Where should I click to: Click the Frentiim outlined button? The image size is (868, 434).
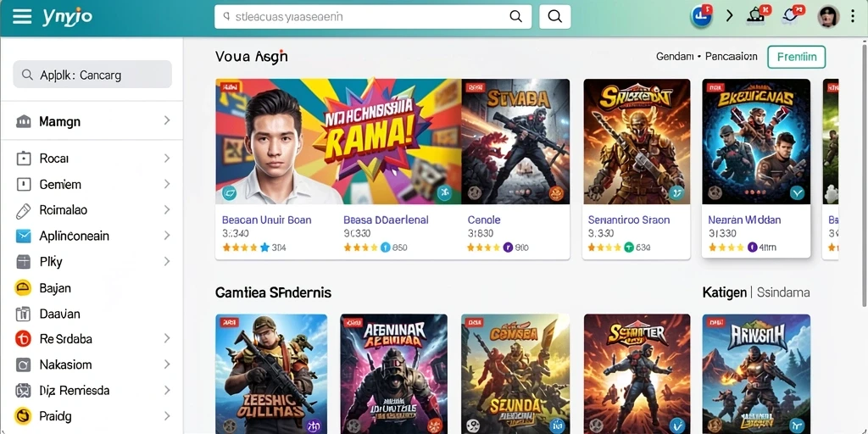(796, 57)
